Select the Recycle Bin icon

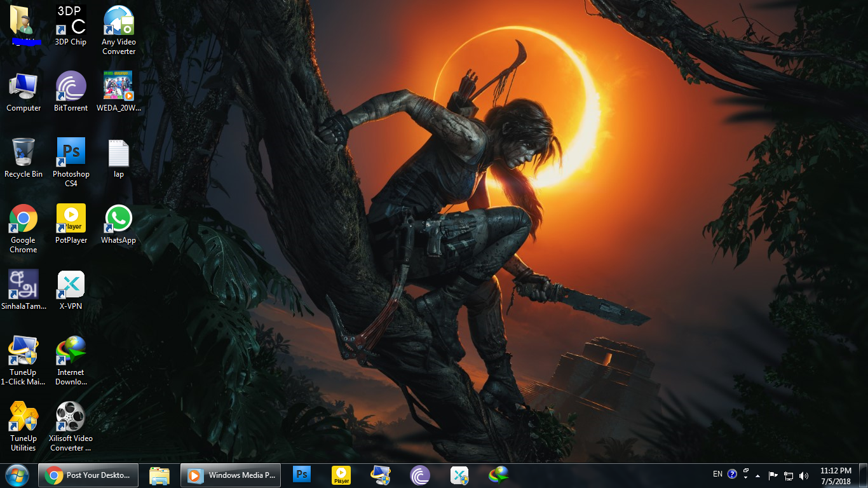[x=24, y=158]
